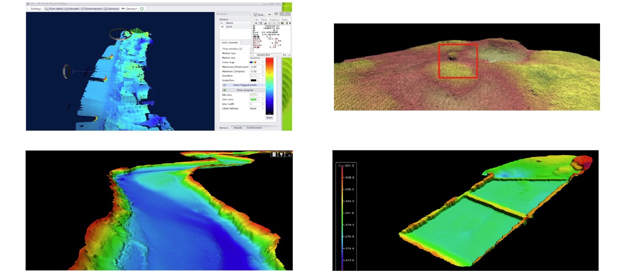Expand the Label Settings dropdown
Screen dimensions: 644x279
(256, 109)
